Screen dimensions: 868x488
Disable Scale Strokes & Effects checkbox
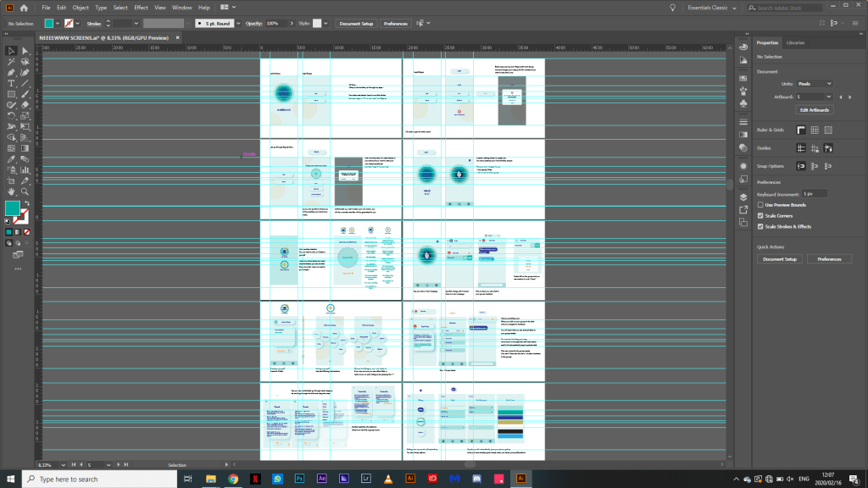[x=760, y=226]
